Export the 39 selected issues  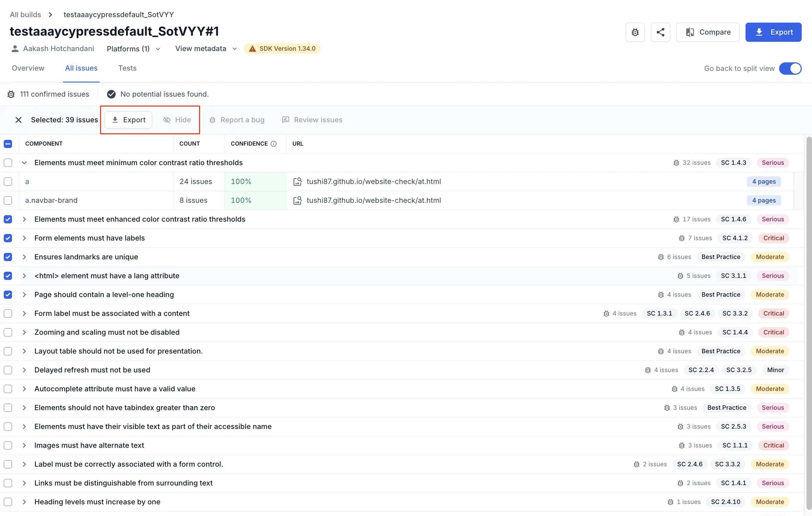pos(128,120)
